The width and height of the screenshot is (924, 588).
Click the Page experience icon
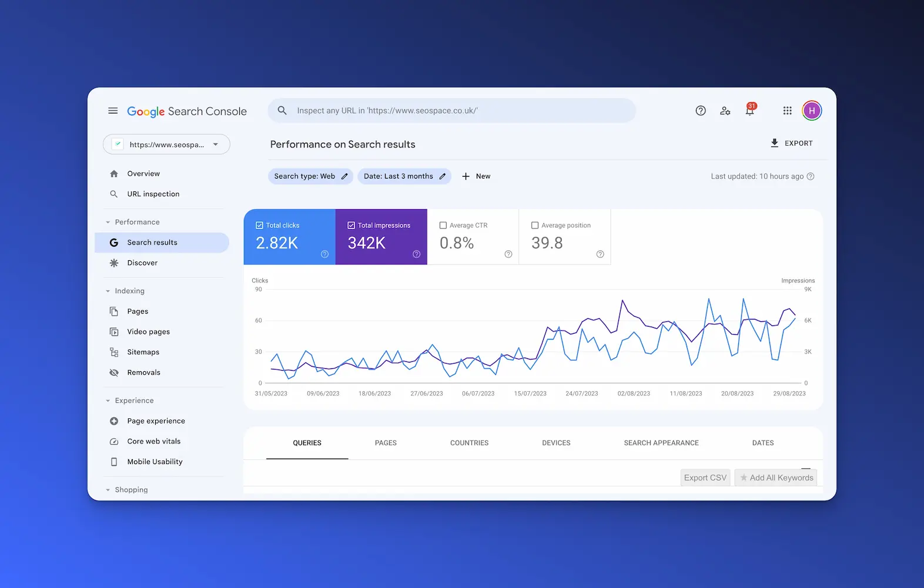[114, 421]
